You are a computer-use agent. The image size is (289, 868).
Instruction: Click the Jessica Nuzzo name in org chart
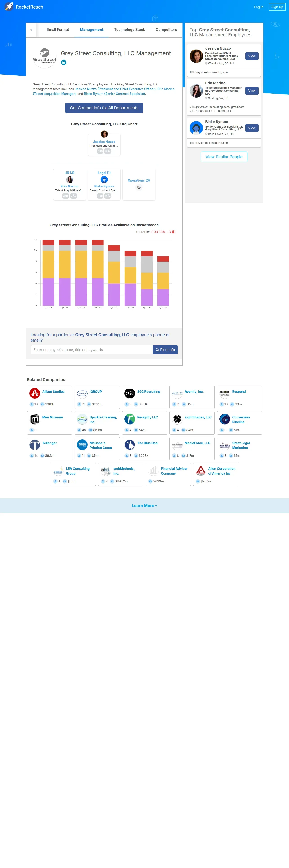click(104, 142)
